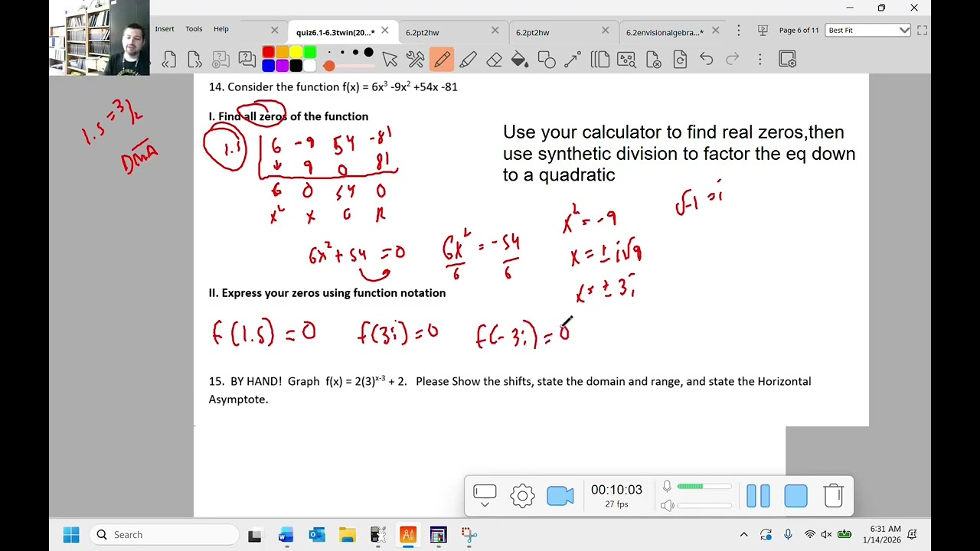Open the toolbar more options menu

point(760,60)
